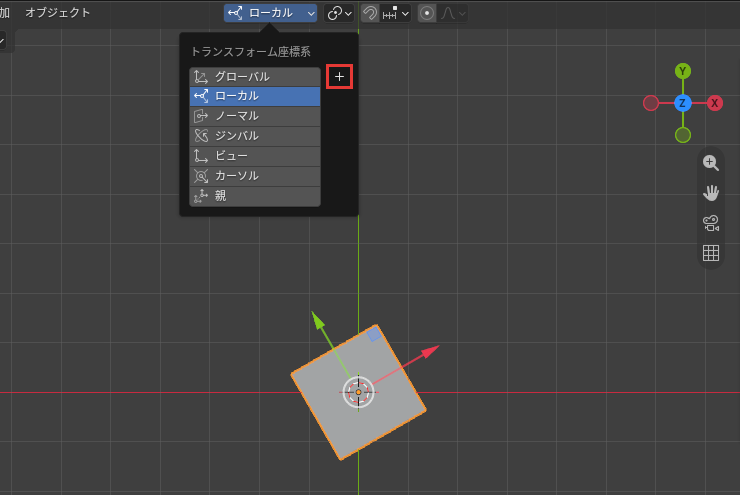
Task: Select ノーマル orientation
Action: (255, 116)
